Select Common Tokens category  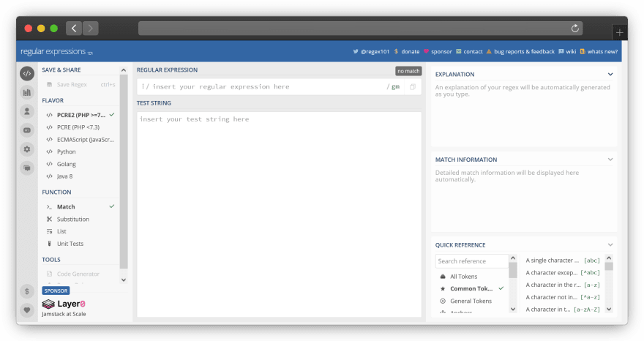click(472, 288)
